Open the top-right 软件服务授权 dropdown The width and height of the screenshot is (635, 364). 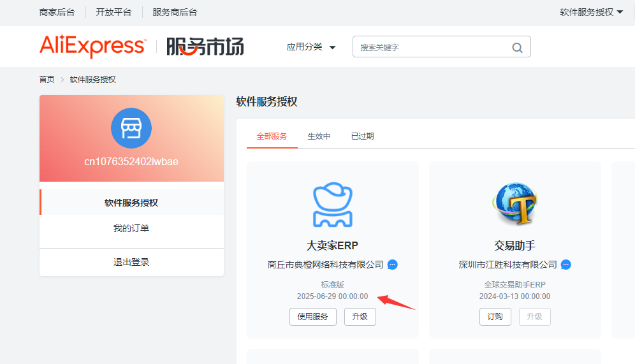[x=591, y=12]
